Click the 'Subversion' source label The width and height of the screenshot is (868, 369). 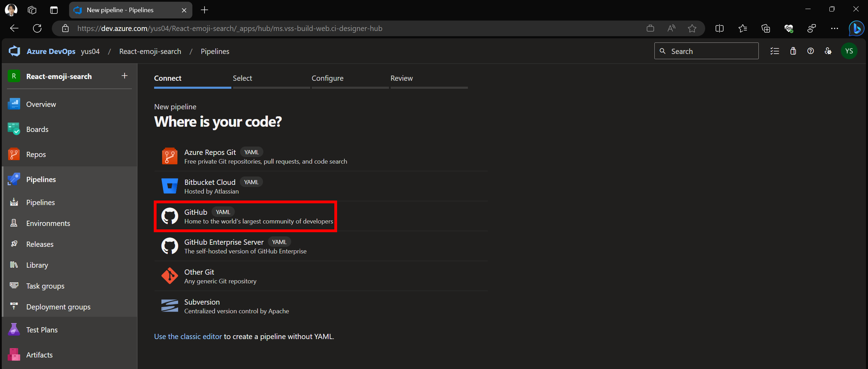tap(202, 302)
